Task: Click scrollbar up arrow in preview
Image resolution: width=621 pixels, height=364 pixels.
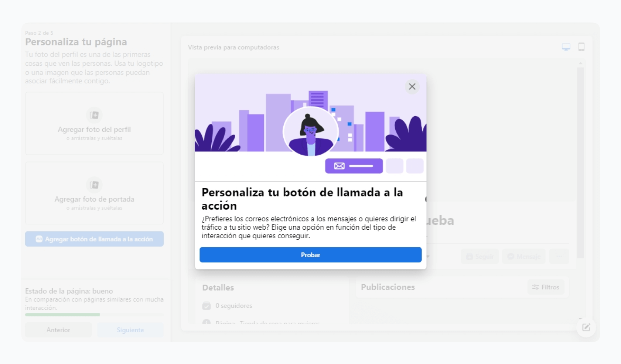Action: click(580, 63)
